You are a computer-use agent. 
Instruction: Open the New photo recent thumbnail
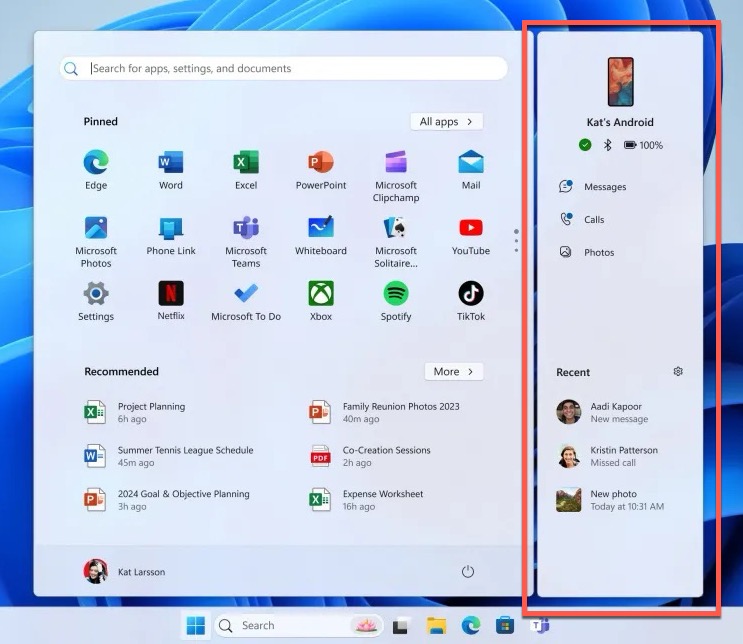pos(569,499)
